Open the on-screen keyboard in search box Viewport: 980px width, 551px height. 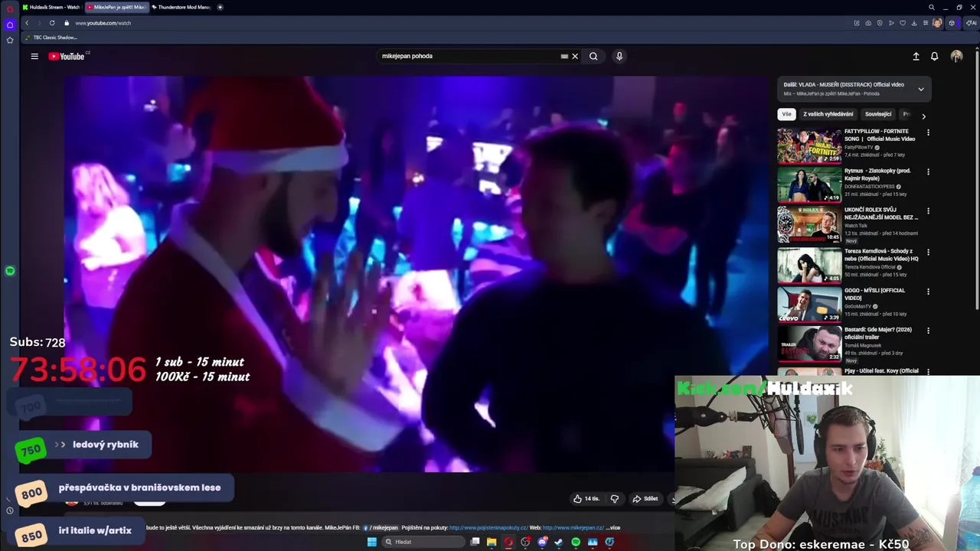pyautogui.click(x=564, y=56)
